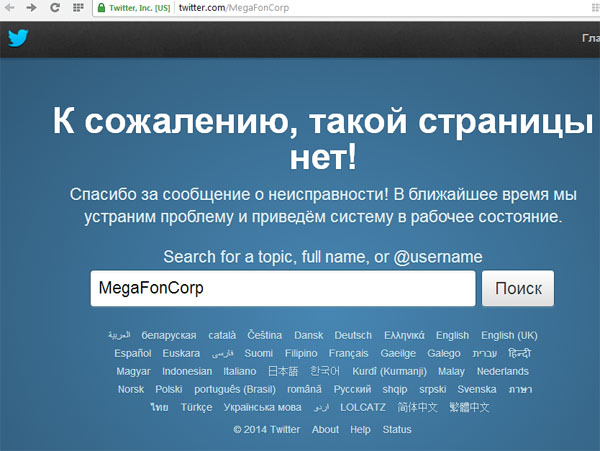Click the Twitter bird logo
This screenshot has width=600, height=451.
point(18,38)
